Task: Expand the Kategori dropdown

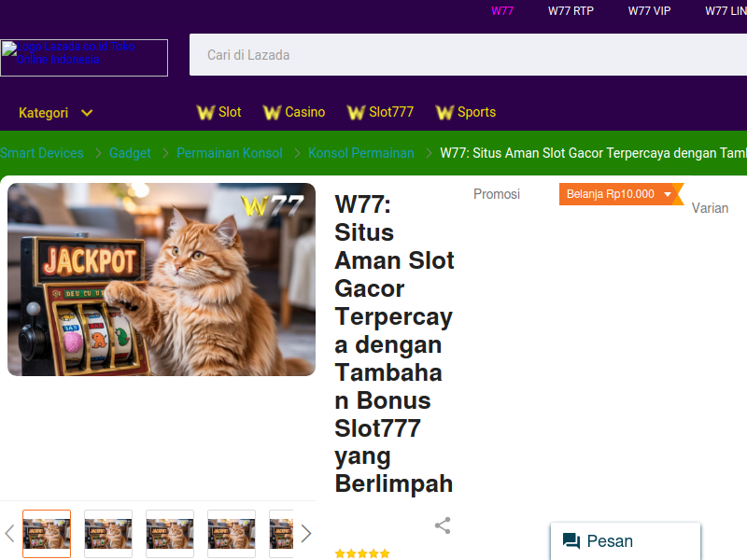Action: [55, 113]
